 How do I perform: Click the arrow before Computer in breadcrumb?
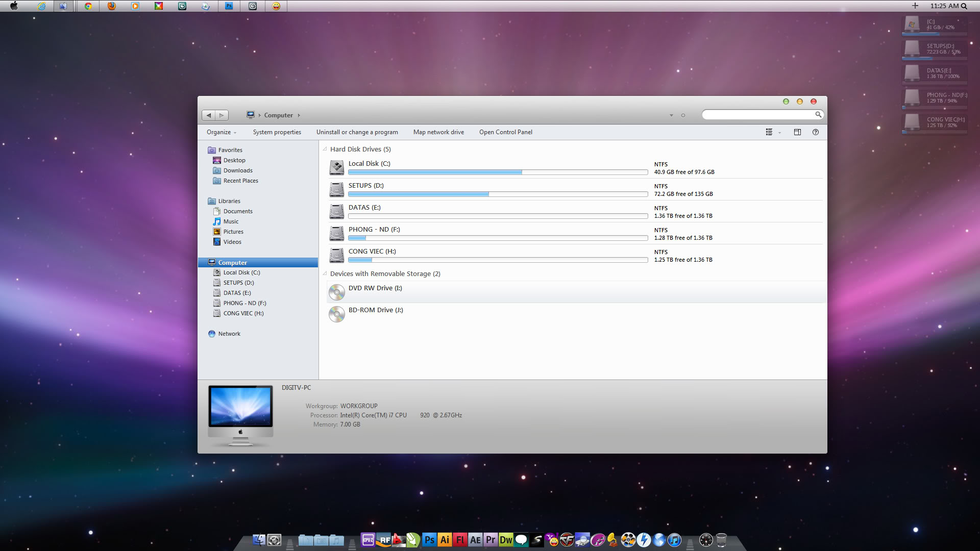pyautogui.click(x=259, y=115)
